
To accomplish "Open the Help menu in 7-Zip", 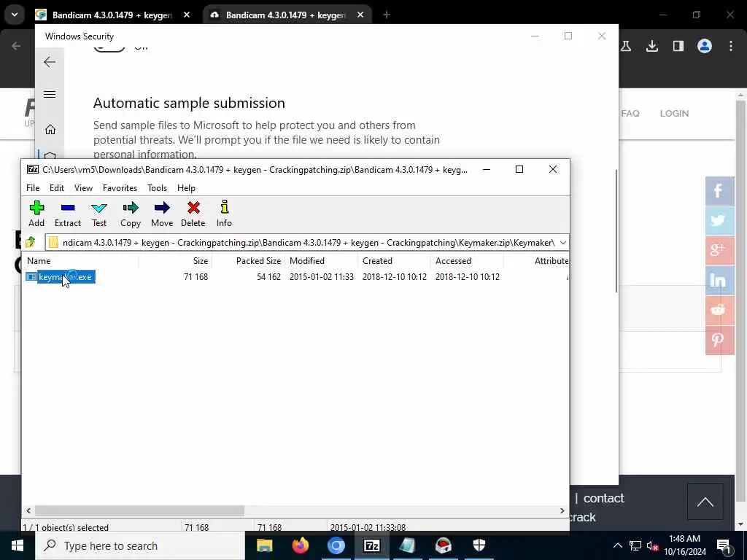I will pos(186,188).
